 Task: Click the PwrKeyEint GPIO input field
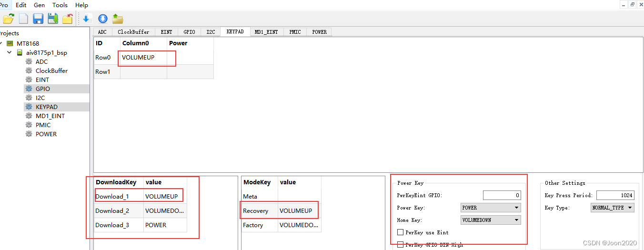coord(502,195)
